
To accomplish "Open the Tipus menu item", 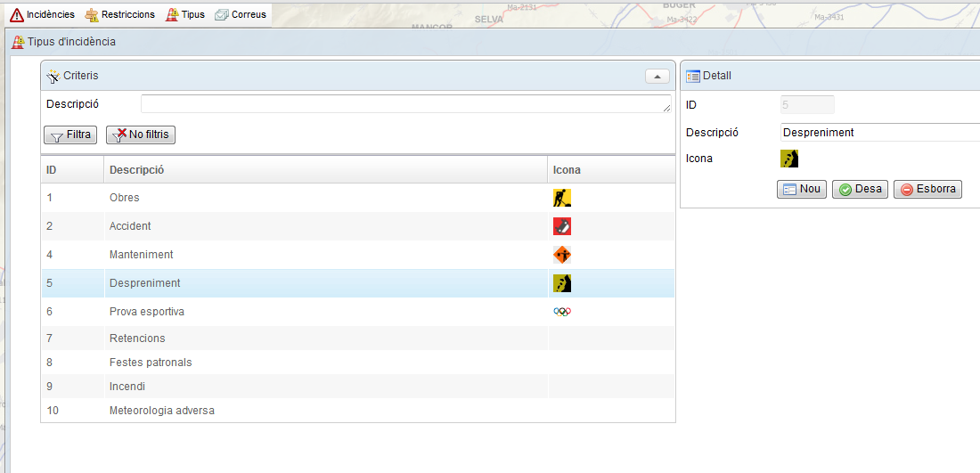I will [185, 14].
